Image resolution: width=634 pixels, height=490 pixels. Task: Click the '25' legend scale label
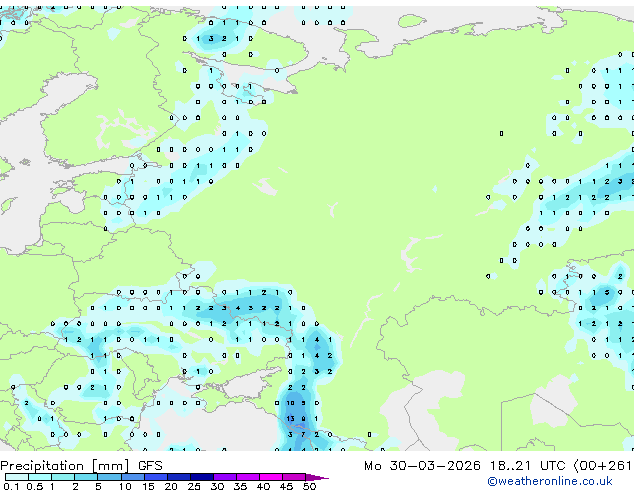(x=194, y=486)
